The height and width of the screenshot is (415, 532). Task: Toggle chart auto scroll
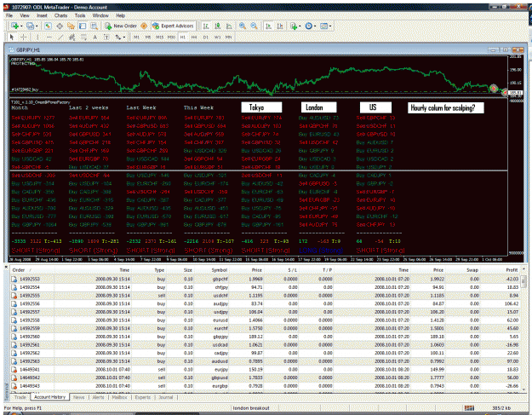268,26
